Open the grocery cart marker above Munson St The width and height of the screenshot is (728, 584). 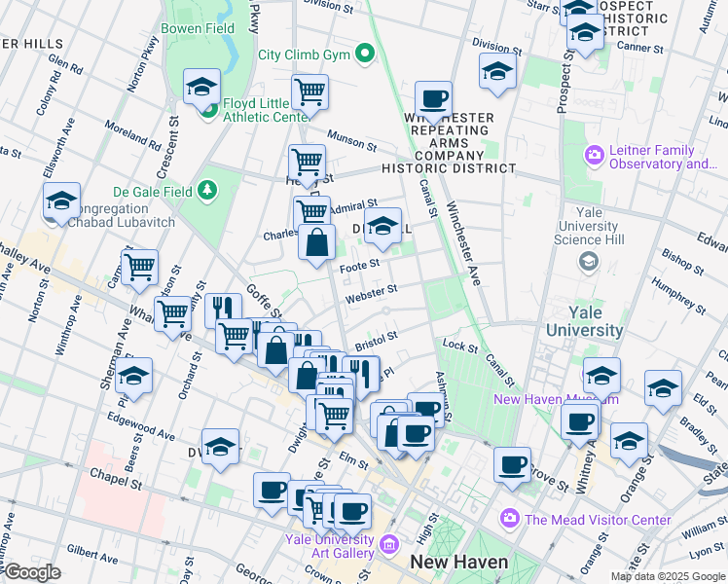(310, 93)
